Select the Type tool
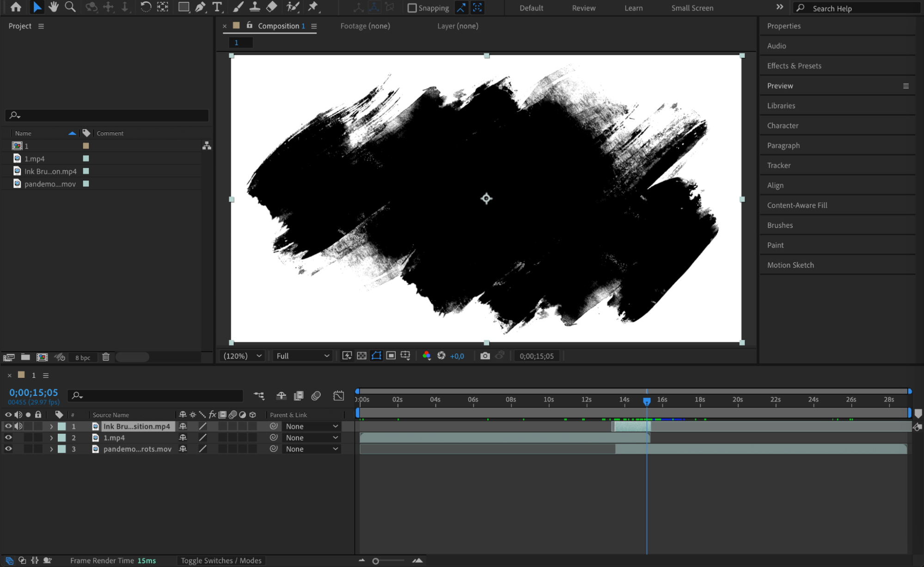924x567 pixels. 217,7
